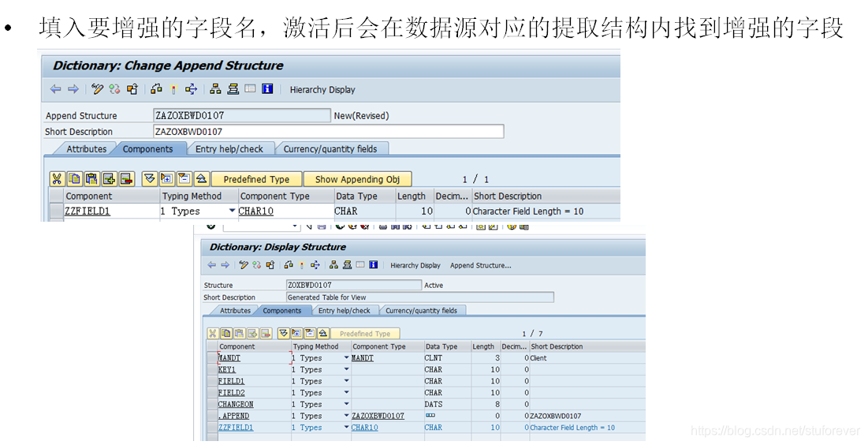Click Generated Table for View description field
Screen dimensions: 868x445
(x=420, y=297)
